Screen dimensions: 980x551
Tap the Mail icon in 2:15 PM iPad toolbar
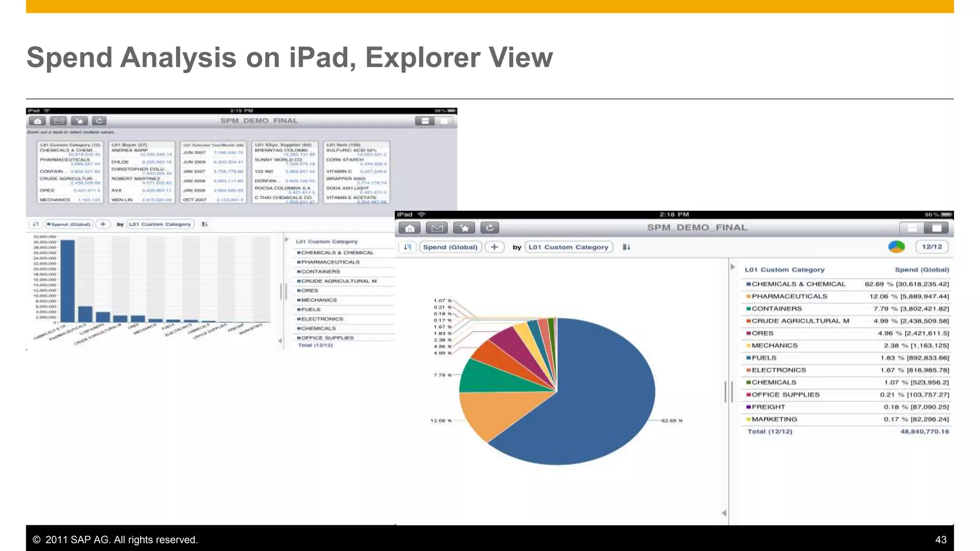[x=58, y=121]
